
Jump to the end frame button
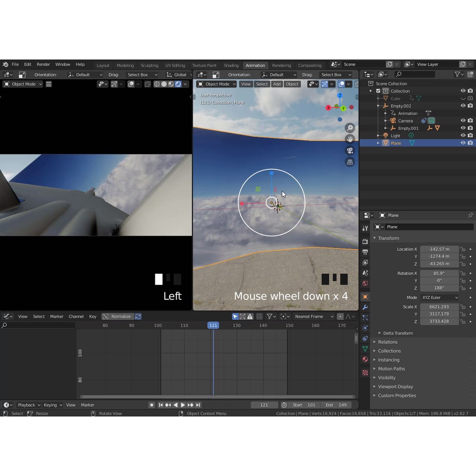(198, 405)
